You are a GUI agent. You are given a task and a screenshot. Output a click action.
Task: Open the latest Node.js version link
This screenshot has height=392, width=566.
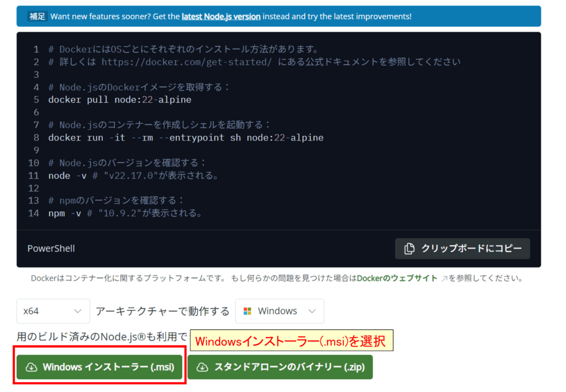click(x=221, y=17)
